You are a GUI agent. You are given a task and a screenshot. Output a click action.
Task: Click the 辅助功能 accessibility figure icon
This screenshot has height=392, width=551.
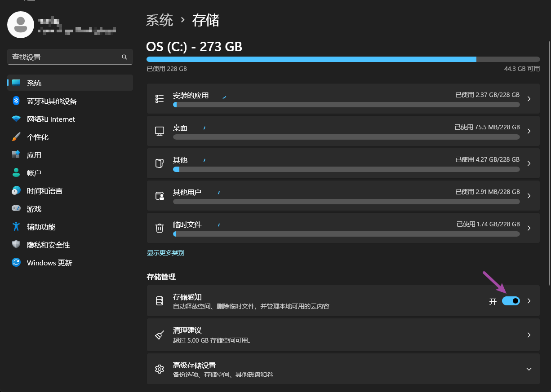pyautogui.click(x=16, y=227)
